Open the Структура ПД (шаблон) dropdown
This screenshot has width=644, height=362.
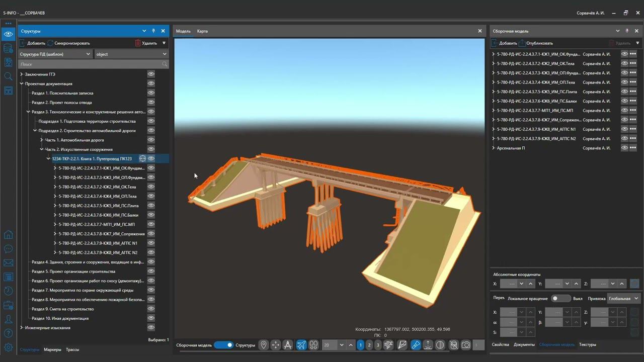click(x=55, y=54)
